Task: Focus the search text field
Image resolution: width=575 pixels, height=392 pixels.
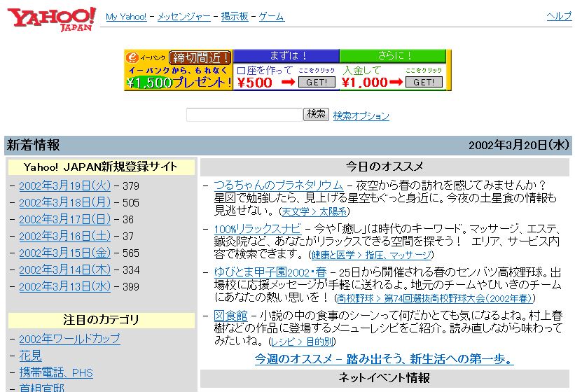Action: pyautogui.click(x=243, y=115)
